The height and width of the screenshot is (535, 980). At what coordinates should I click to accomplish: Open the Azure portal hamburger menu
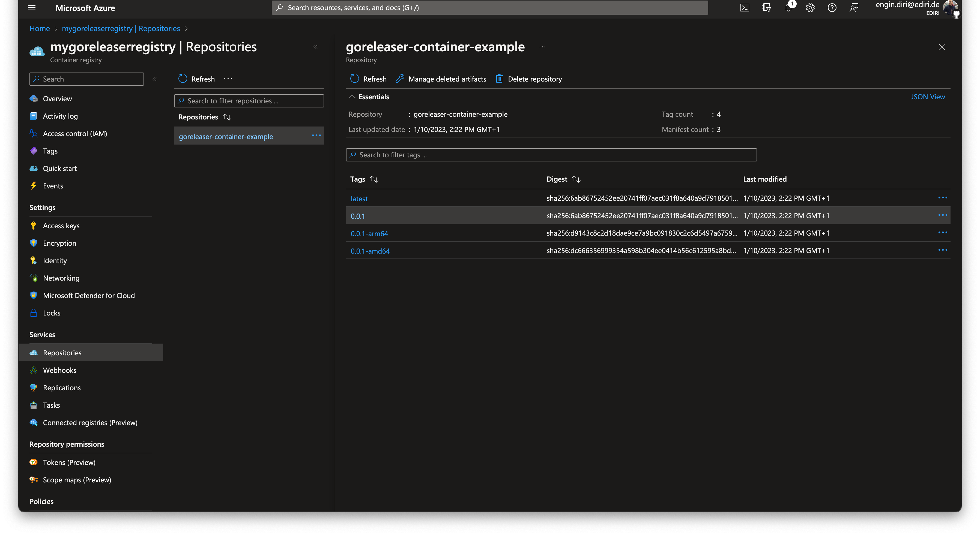tap(32, 8)
